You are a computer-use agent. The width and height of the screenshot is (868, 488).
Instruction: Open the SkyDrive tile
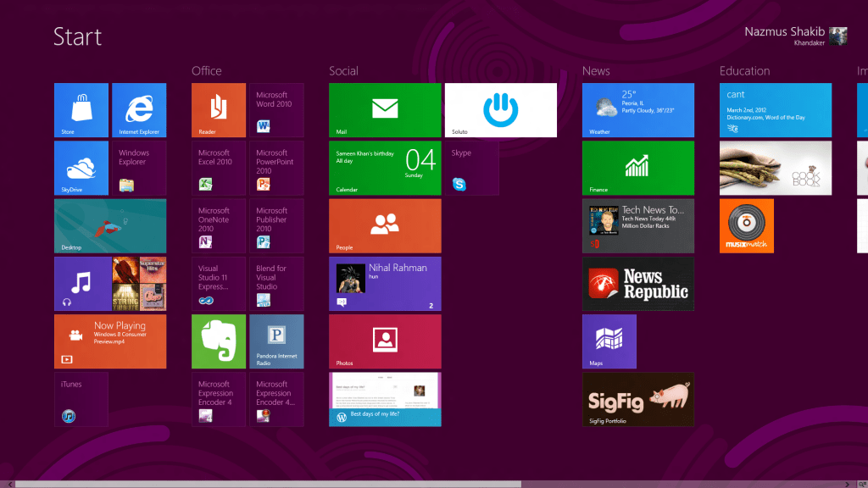(x=81, y=168)
